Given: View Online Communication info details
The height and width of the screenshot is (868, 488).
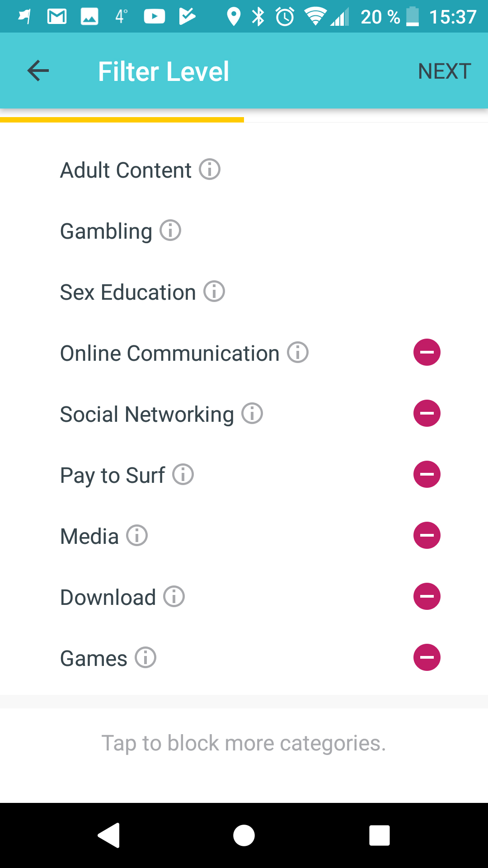Looking at the screenshot, I should (x=298, y=353).
